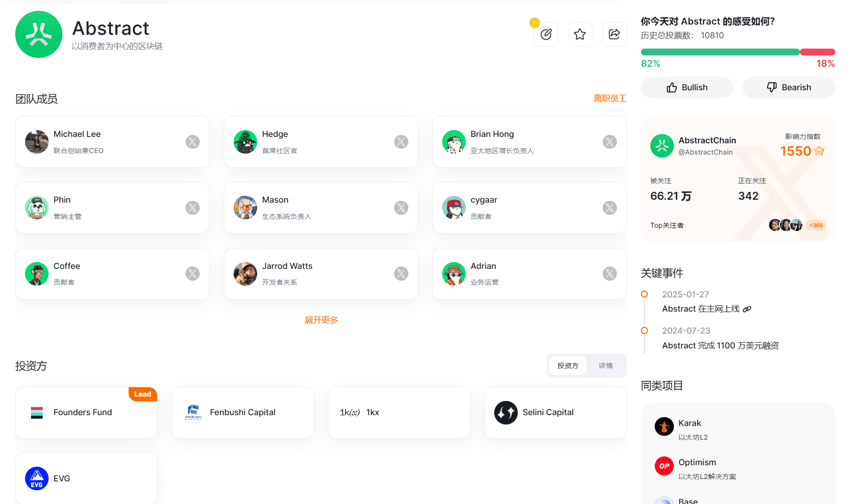The width and height of the screenshot is (853, 504).
Task: Click the 18% bearish percentage
Action: click(826, 63)
